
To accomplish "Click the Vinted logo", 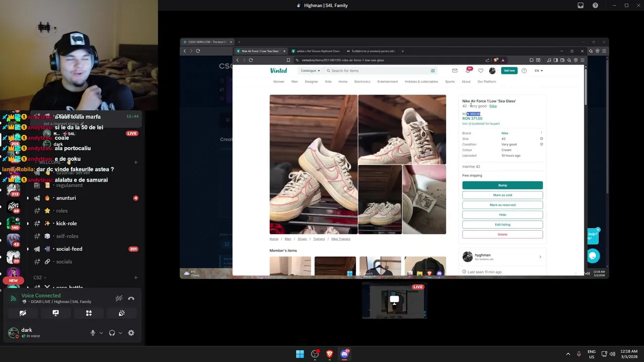I will (x=278, y=71).
